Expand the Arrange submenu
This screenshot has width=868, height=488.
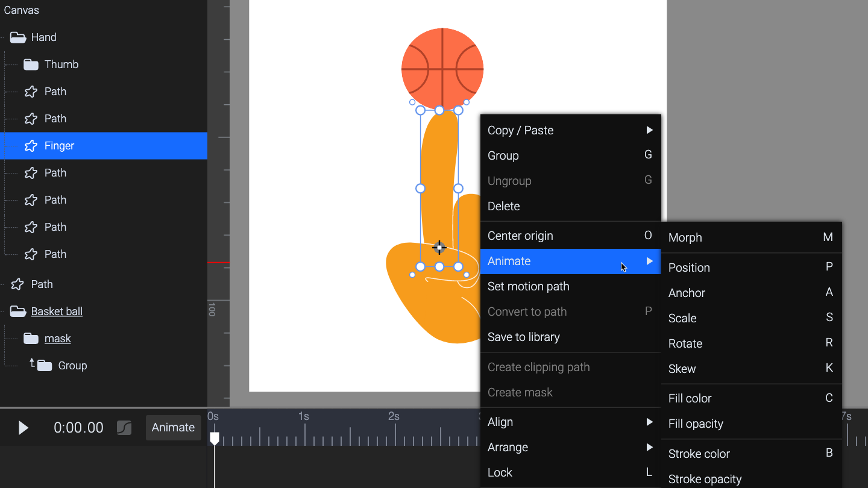click(570, 447)
